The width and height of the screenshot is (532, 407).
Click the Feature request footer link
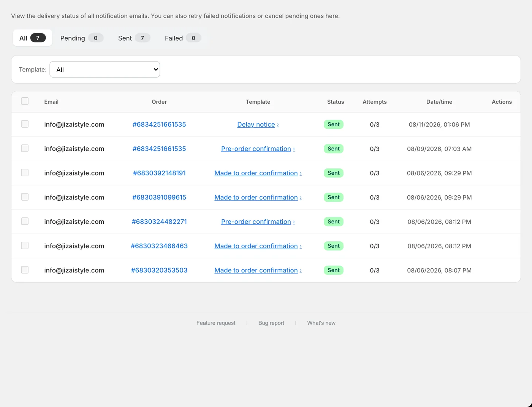coord(216,323)
